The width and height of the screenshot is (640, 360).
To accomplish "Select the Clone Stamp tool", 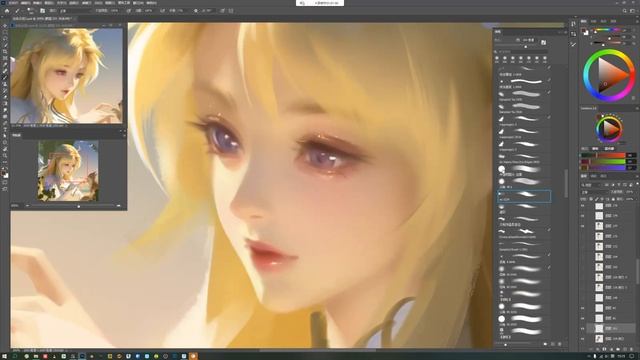I will tap(5, 84).
